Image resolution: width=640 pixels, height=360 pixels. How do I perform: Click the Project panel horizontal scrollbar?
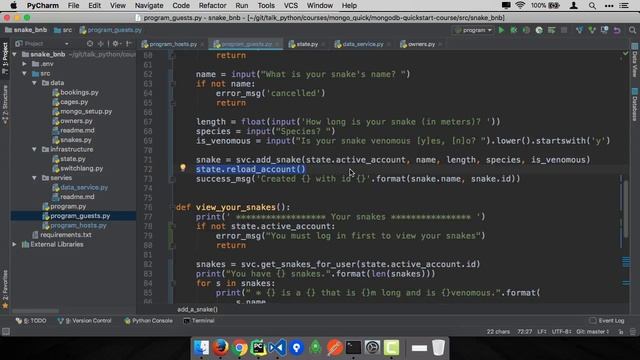(35, 311)
